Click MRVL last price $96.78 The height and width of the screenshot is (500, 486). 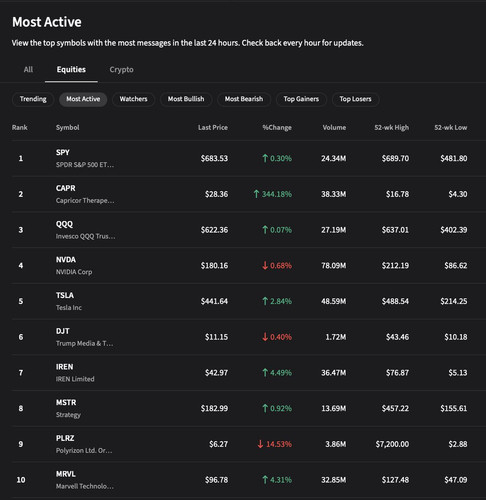tap(216, 480)
